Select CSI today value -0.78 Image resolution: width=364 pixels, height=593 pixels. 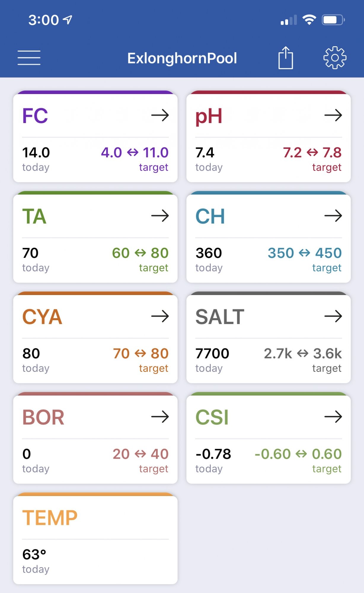tap(213, 454)
